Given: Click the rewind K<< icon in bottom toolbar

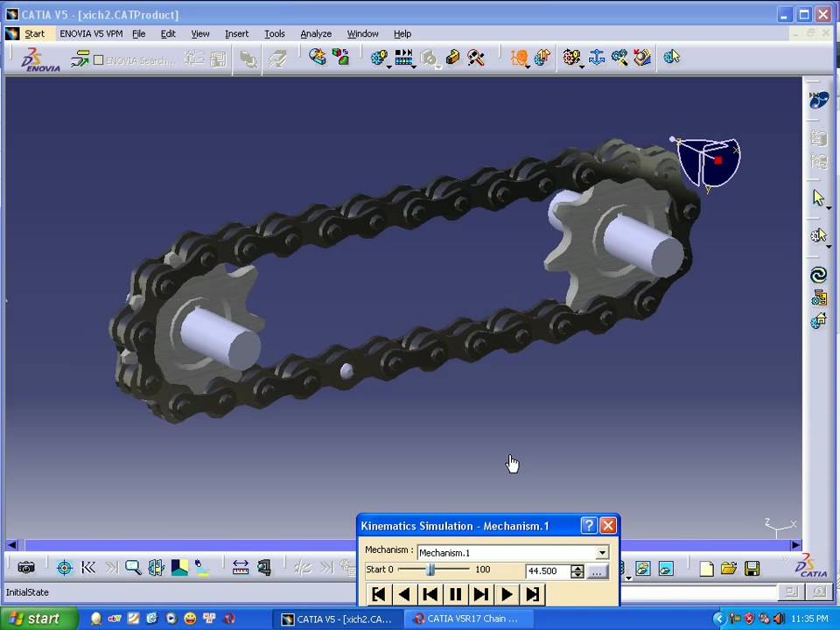Looking at the screenshot, I should tap(87, 567).
